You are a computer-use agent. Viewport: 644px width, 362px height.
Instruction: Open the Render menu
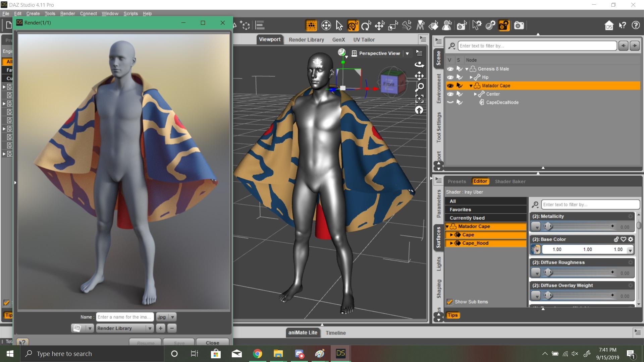coord(67,13)
